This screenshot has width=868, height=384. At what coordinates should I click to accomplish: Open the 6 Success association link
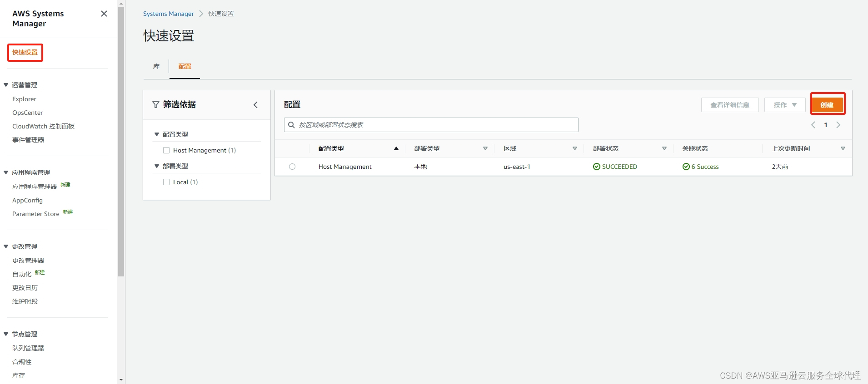click(x=705, y=167)
